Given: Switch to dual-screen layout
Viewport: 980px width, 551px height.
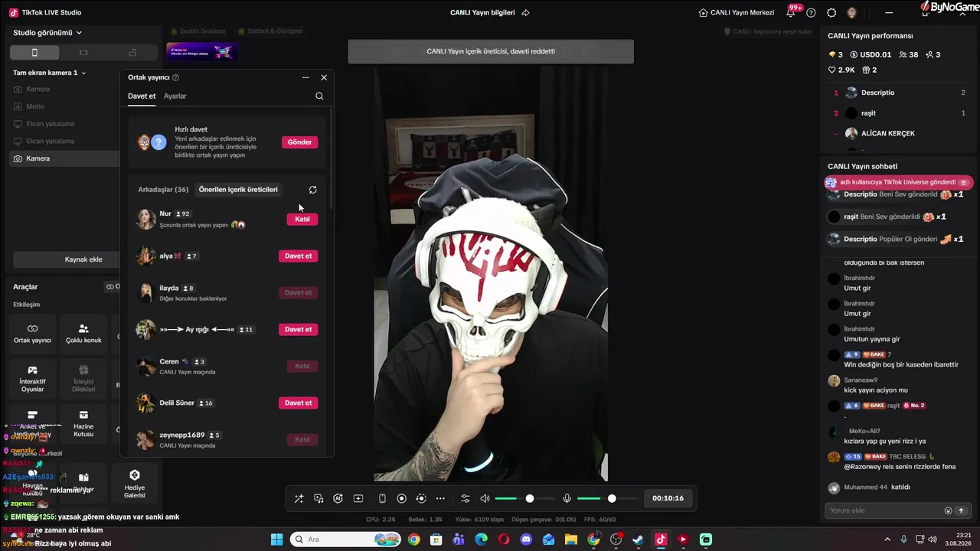Looking at the screenshot, I should [132, 53].
